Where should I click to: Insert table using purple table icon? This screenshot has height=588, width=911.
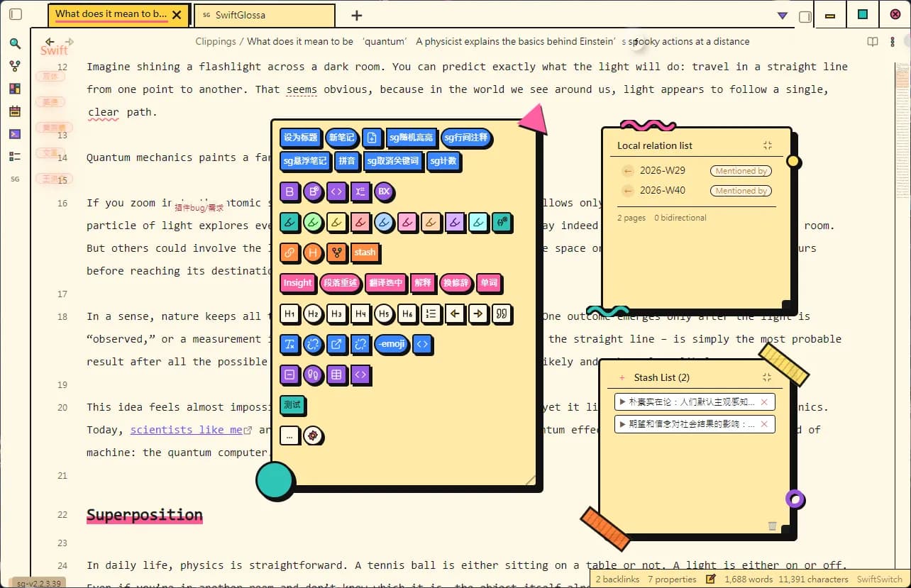[336, 374]
